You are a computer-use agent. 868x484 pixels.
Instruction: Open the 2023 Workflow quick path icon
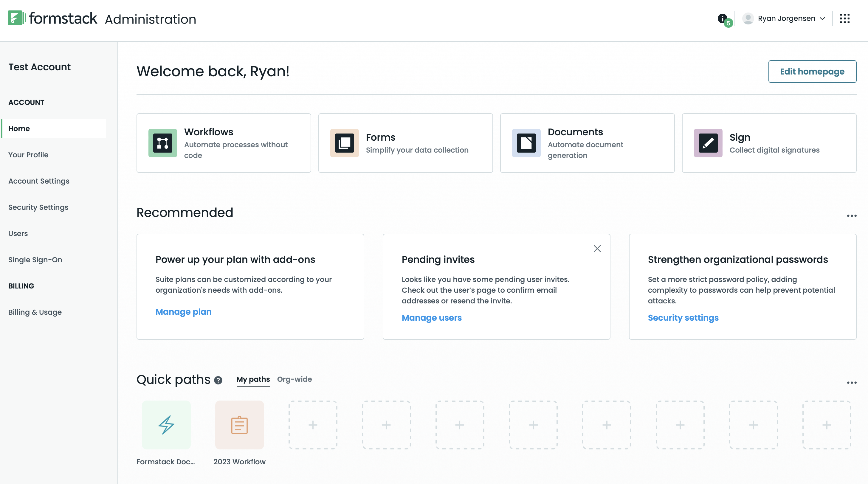(x=239, y=425)
